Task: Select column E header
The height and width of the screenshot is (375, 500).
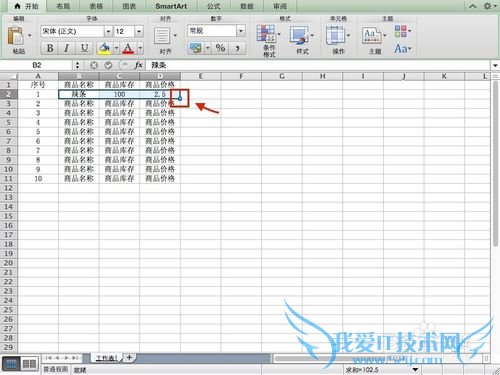Action: tap(201, 76)
